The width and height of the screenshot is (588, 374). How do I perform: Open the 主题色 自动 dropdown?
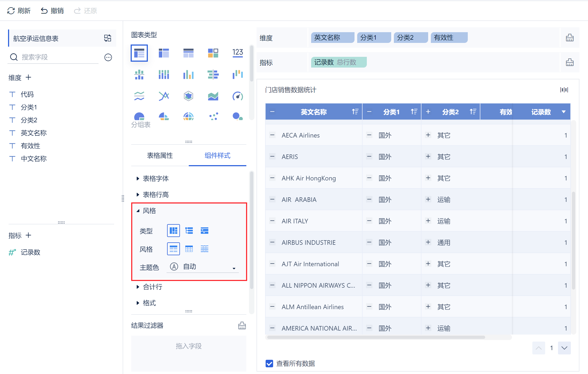coord(203,267)
